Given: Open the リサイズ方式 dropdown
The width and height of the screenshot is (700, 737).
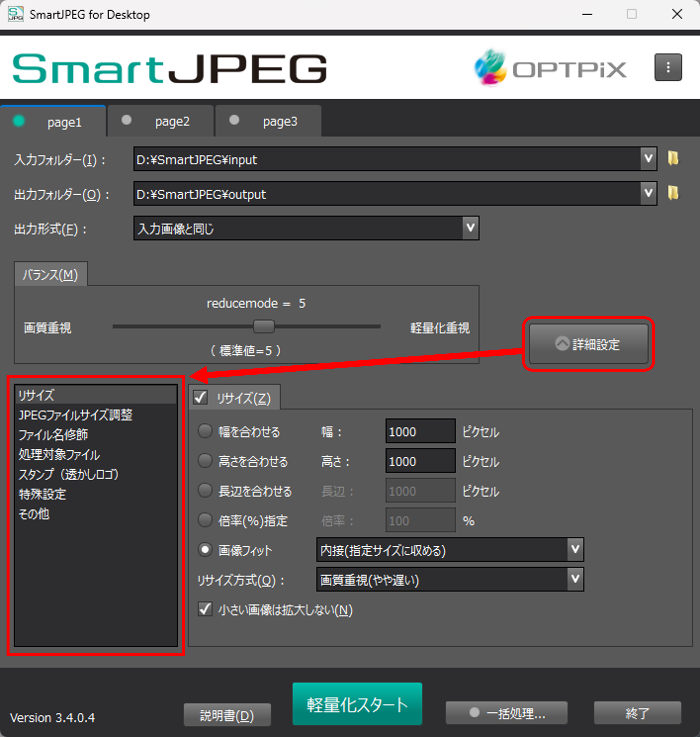Looking at the screenshot, I should point(450,579).
